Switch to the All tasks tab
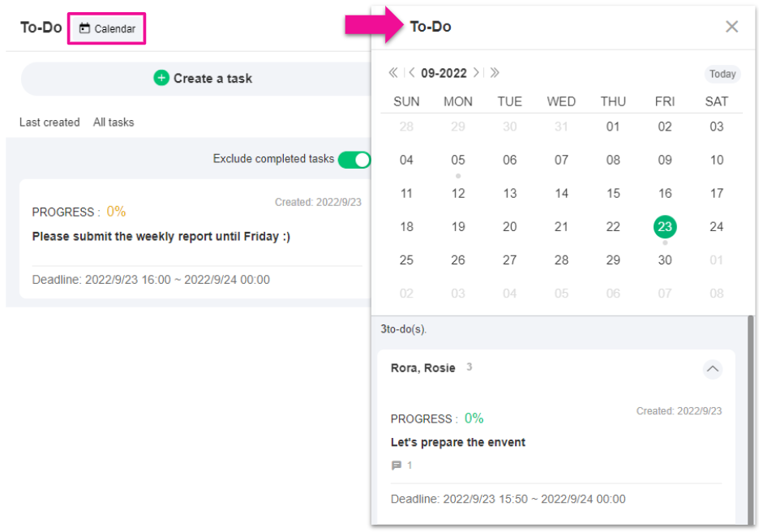The width and height of the screenshot is (759, 532). click(114, 122)
